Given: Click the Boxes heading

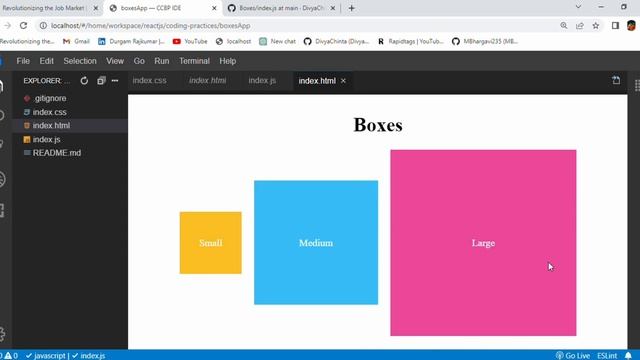Looking at the screenshot, I should point(378,125).
